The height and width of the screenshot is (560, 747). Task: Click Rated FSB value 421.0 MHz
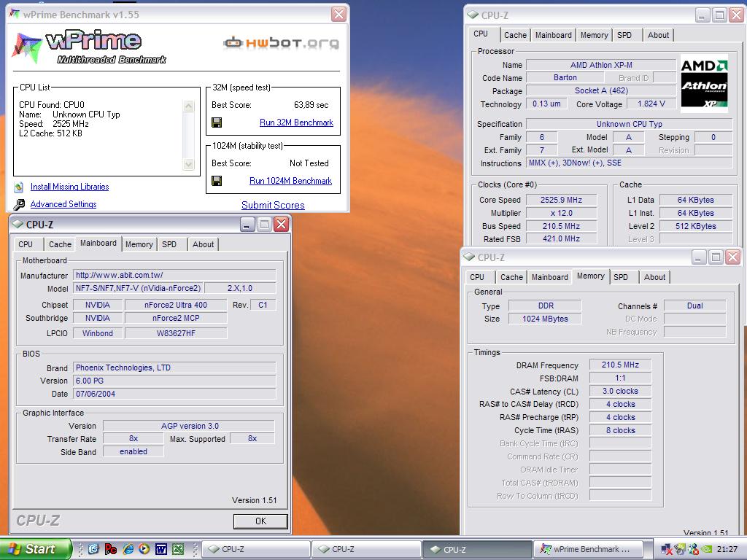pyautogui.click(x=561, y=238)
